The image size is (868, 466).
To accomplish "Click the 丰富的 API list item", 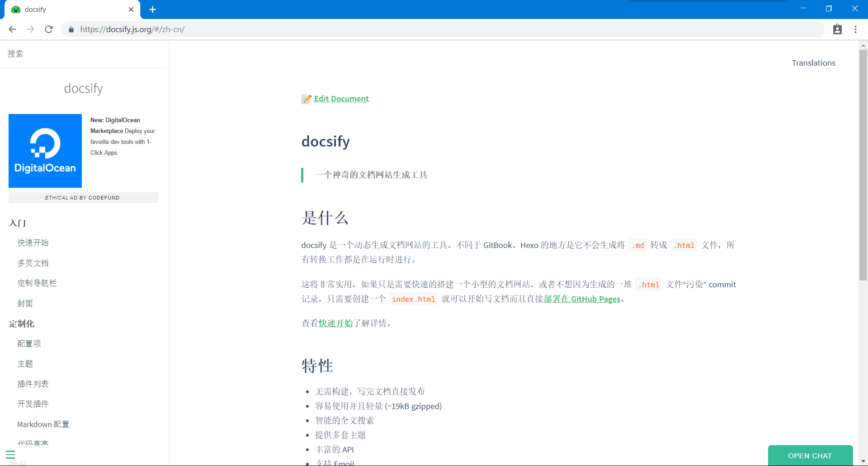I will [335, 450].
